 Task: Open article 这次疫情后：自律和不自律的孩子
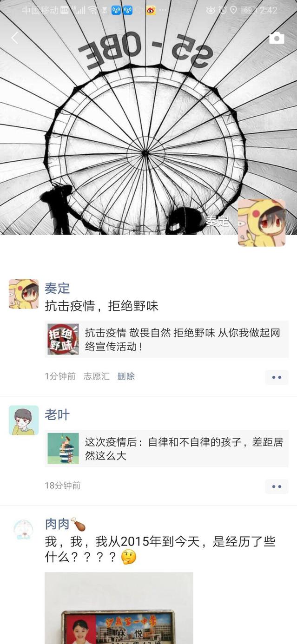click(x=166, y=448)
